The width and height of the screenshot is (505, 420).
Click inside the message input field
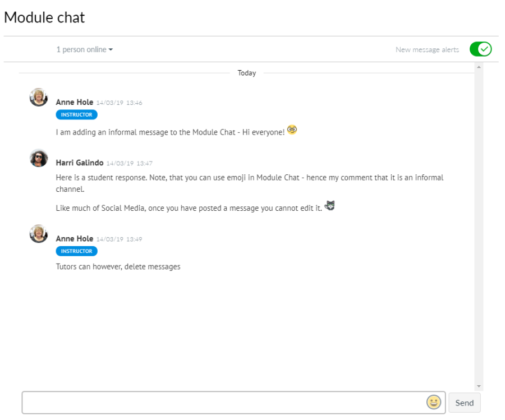224,402
